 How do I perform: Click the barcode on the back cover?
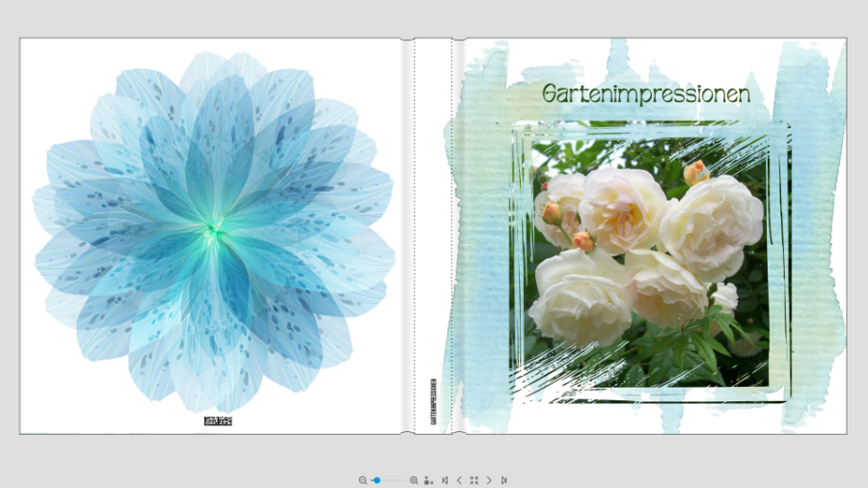click(218, 421)
